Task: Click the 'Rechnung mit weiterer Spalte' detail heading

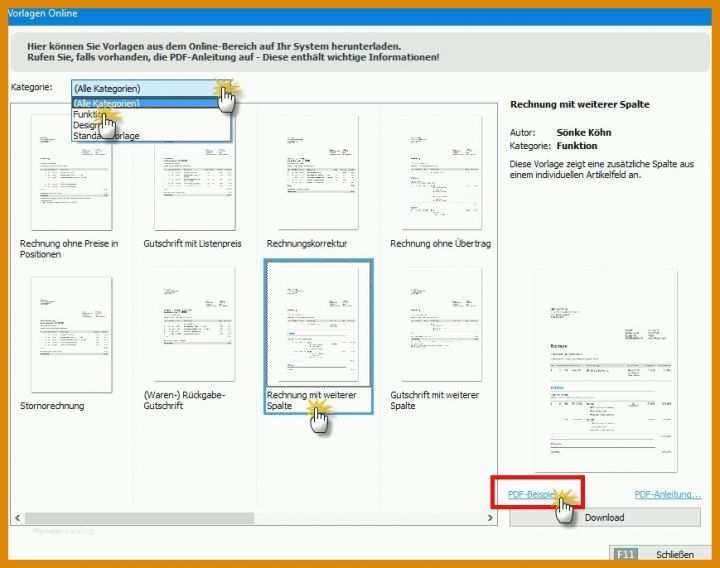Action: (x=580, y=104)
